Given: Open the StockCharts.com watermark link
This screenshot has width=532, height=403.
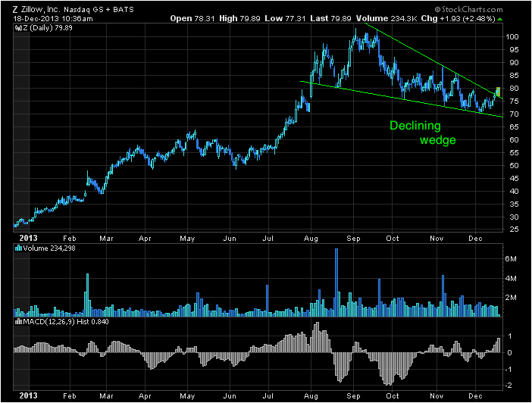Looking at the screenshot, I should [468, 10].
